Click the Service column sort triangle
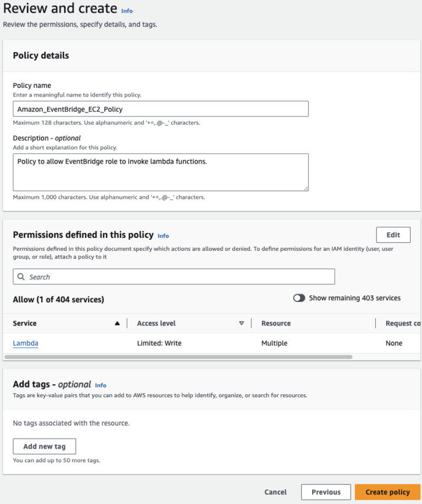 coord(117,323)
